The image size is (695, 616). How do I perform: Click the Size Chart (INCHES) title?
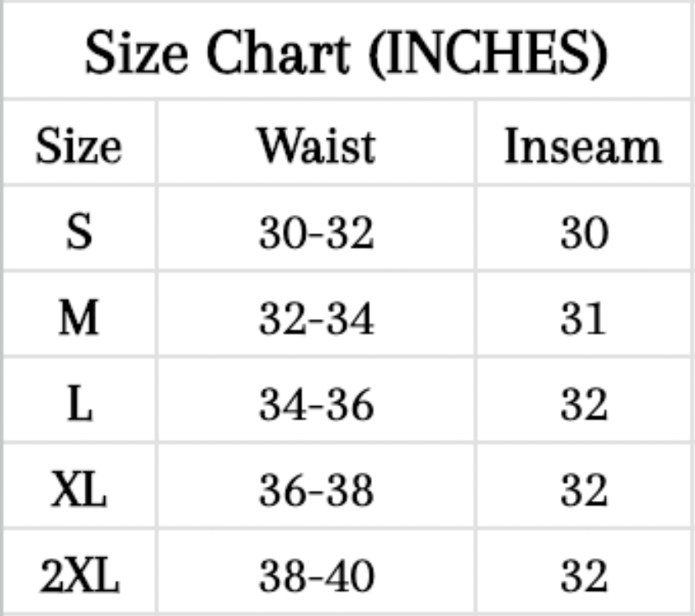point(347,52)
